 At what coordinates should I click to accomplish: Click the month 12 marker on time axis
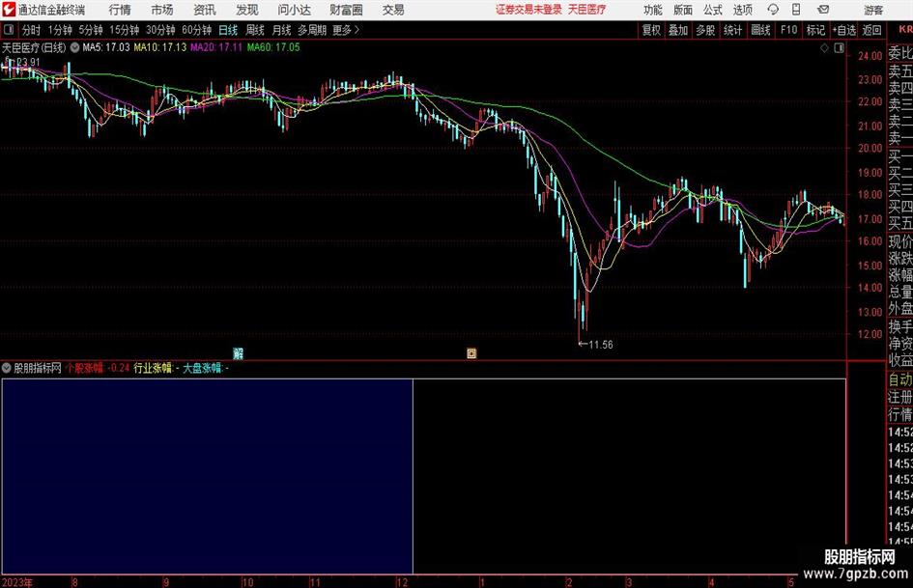click(x=402, y=582)
